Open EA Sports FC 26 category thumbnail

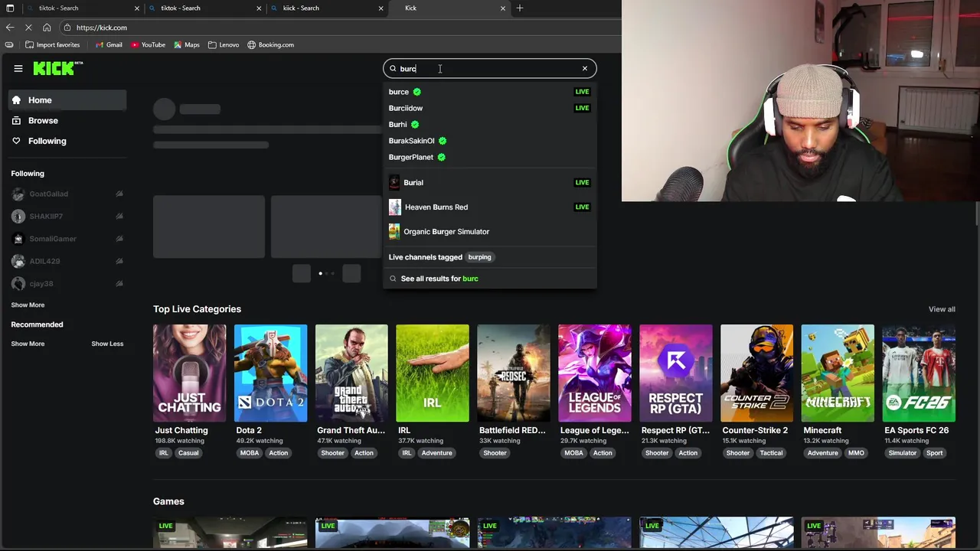point(919,373)
